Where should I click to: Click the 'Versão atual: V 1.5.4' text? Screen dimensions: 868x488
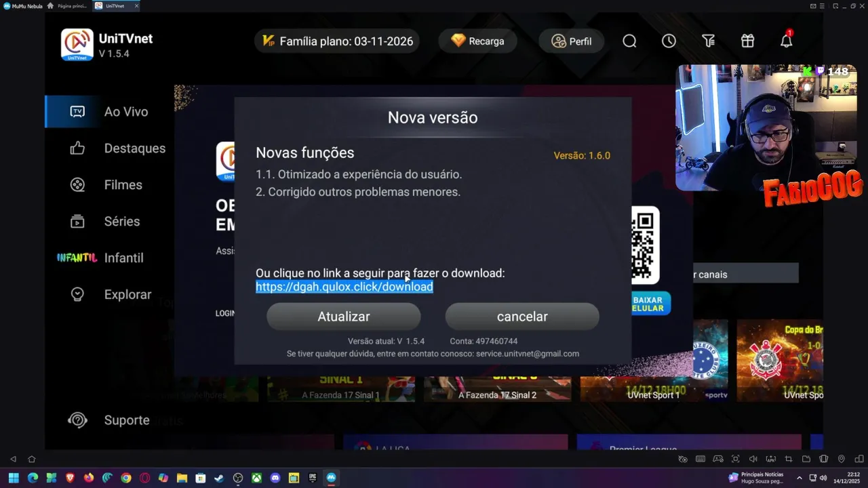click(386, 342)
